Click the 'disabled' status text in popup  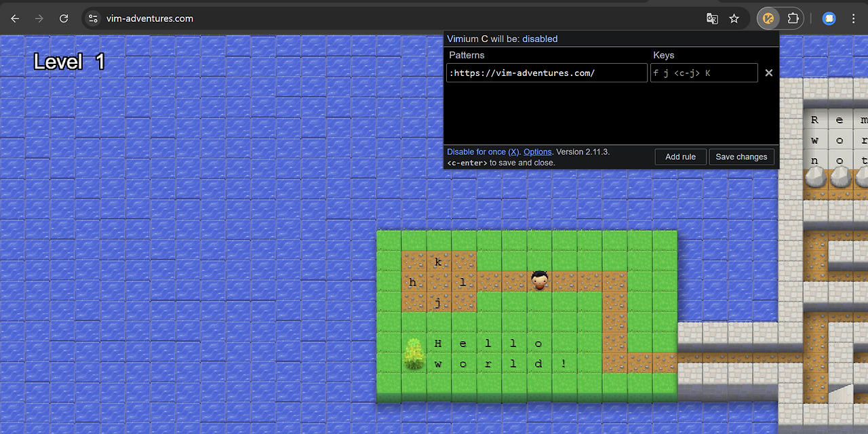pos(540,39)
